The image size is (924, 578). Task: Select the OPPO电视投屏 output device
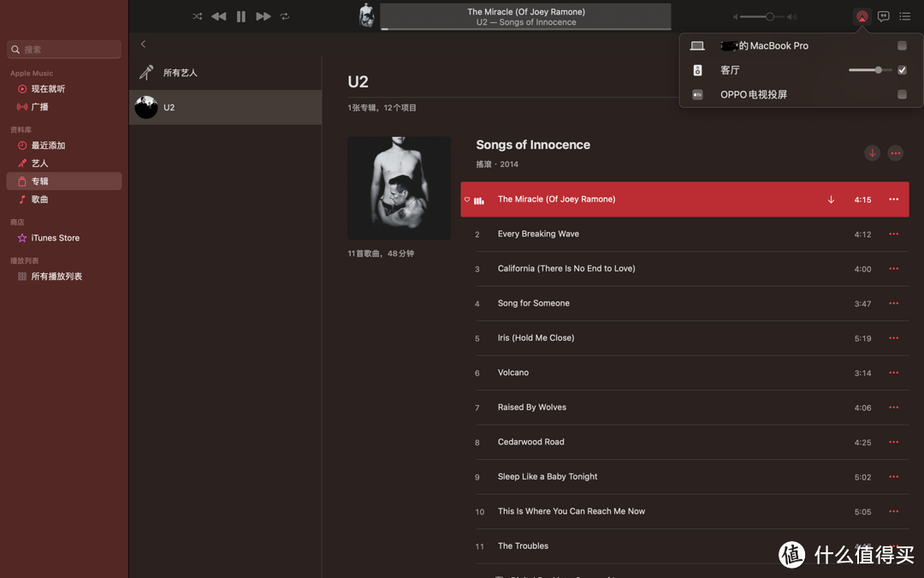[801, 94]
